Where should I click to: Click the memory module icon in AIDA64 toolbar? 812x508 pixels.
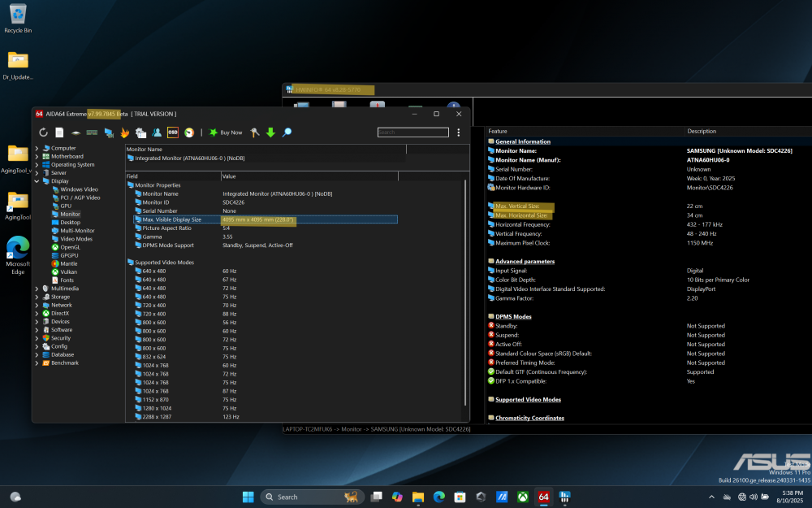pyautogui.click(x=93, y=132)
